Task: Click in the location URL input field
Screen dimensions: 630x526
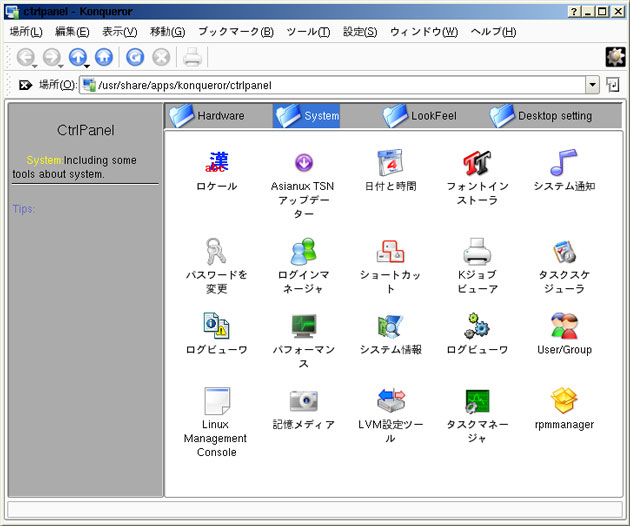Action: point(340,86)
